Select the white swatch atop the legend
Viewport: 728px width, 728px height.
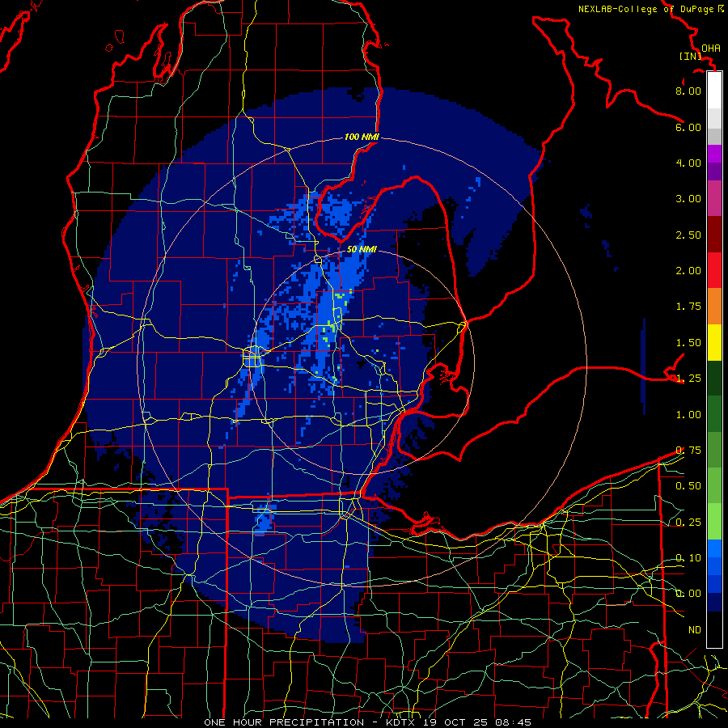click(714, 91)
